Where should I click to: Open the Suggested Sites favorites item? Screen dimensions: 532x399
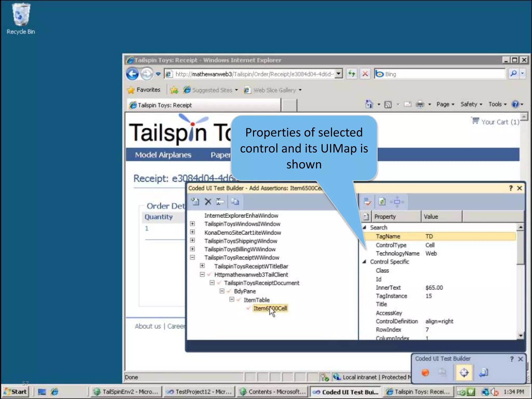(210, 90)
